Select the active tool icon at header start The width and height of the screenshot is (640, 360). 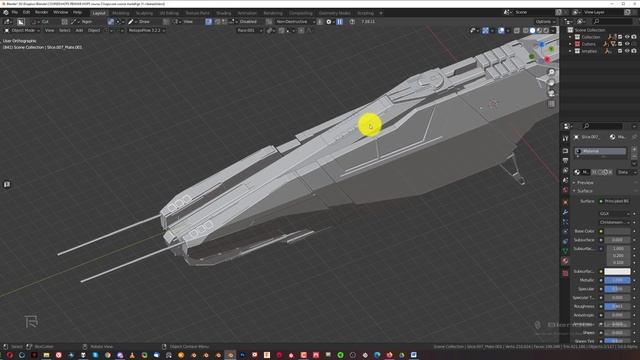point(7,22)
